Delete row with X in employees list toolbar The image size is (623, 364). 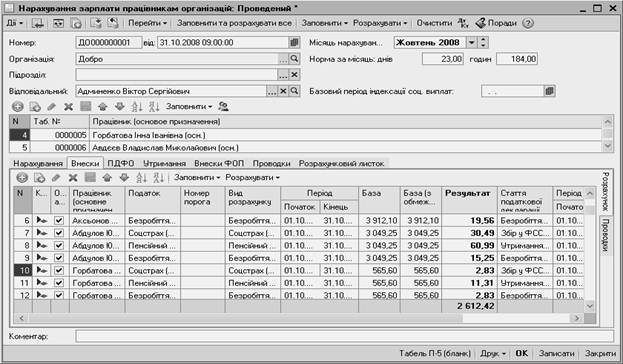pos(68,106)
